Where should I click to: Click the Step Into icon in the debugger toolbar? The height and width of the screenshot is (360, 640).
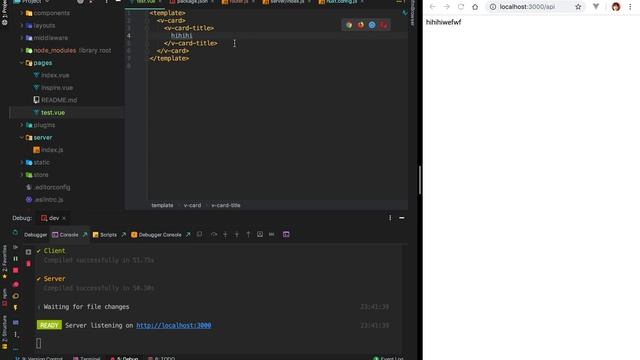coord(225,234)
